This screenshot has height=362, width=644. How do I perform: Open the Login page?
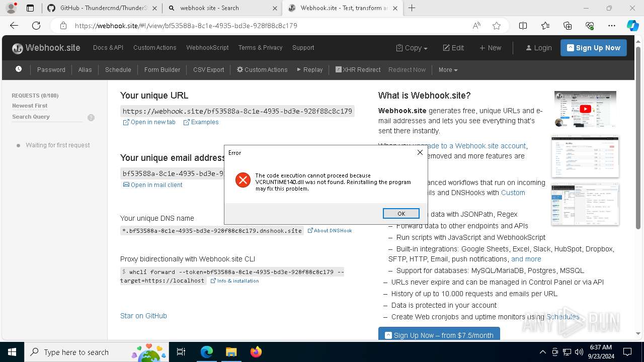coord(539,48)
